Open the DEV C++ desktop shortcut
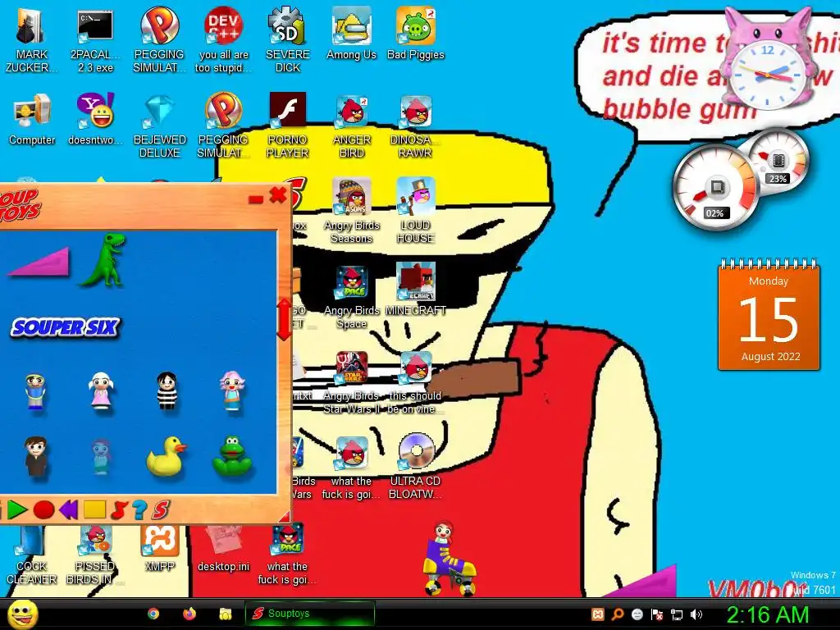This screenshot has width=840, height=630. coord(223,39)
